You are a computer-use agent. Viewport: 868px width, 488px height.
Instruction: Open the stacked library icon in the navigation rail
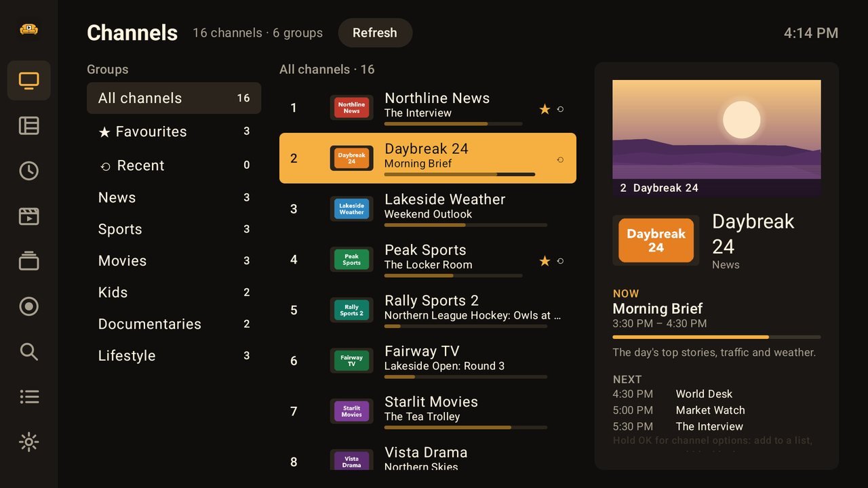(x=28, y=261)
